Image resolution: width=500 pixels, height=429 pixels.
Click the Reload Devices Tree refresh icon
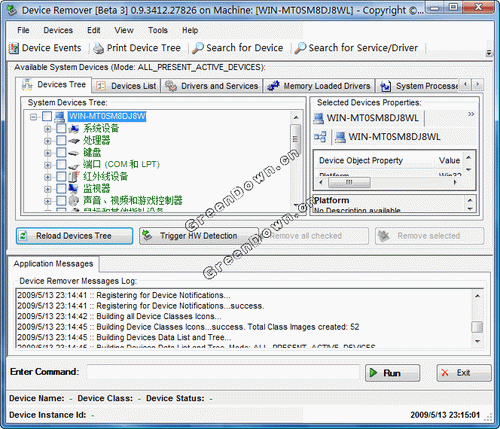[x=23, y=236]
